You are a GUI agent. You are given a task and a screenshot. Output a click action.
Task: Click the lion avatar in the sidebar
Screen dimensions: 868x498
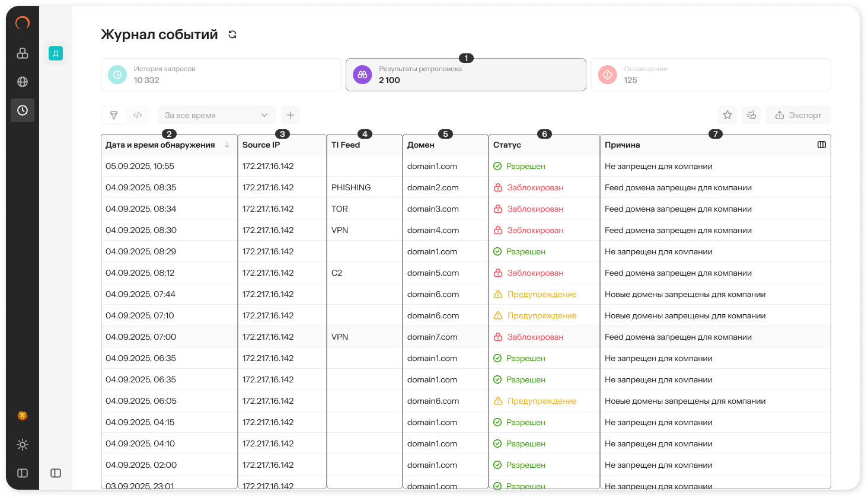click(23, 416)
